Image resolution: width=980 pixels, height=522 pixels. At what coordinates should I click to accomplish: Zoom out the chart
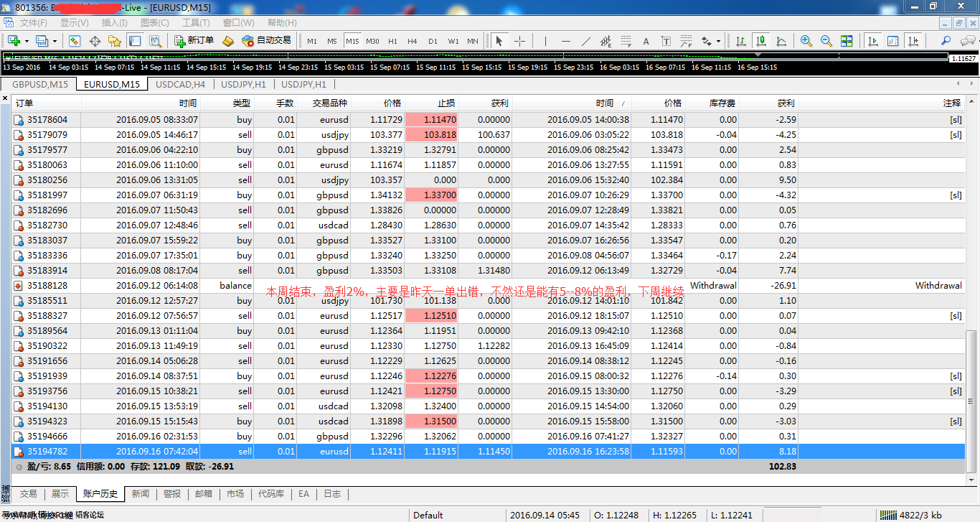click(x=826, y=41)
